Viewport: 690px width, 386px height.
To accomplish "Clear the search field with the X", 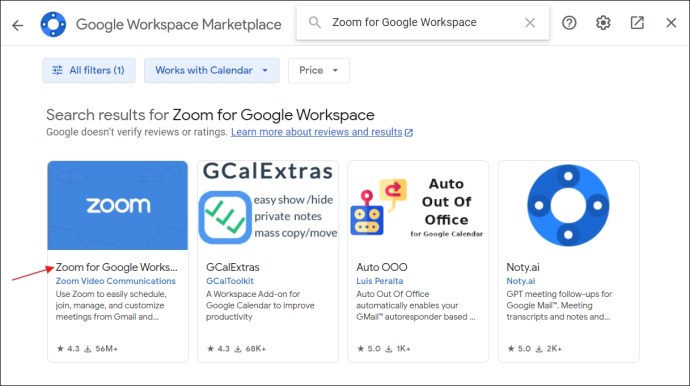I will 530,22.
